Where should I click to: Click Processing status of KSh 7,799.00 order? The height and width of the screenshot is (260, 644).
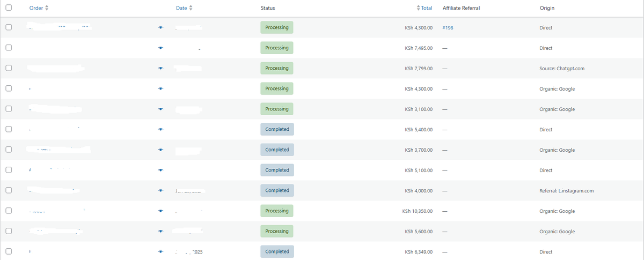click(277, 68)
